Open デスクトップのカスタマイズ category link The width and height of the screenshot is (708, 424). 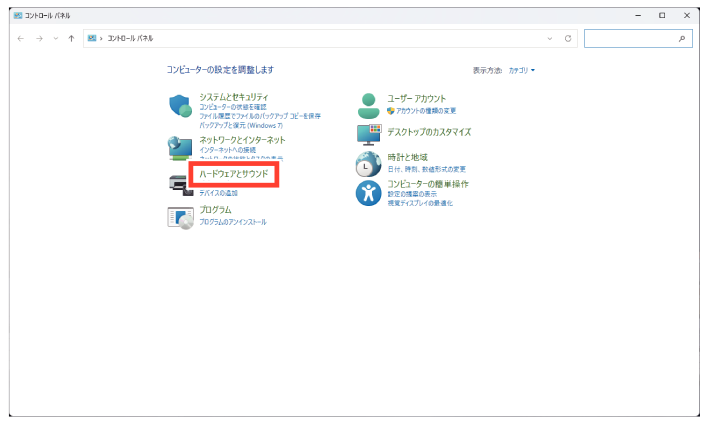tap(429, 132)
